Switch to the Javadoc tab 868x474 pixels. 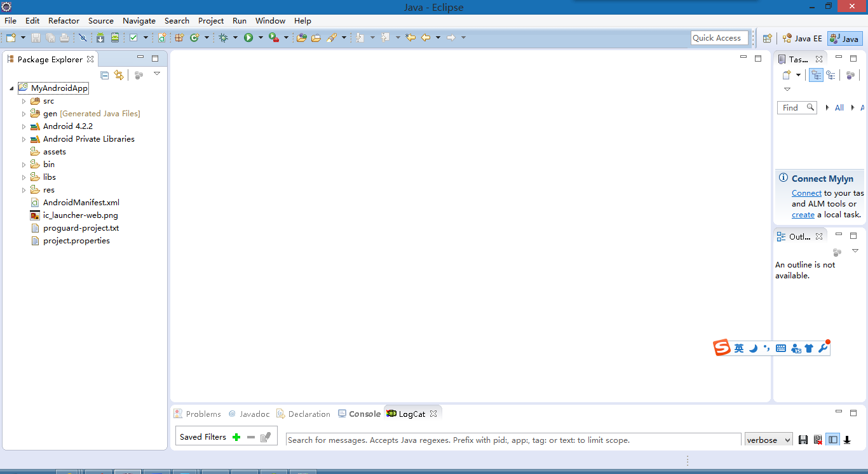(x=248, y=414)
